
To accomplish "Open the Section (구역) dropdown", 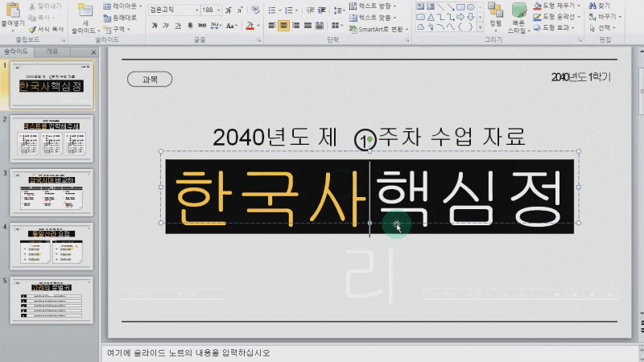I will [x=117, y=29].
